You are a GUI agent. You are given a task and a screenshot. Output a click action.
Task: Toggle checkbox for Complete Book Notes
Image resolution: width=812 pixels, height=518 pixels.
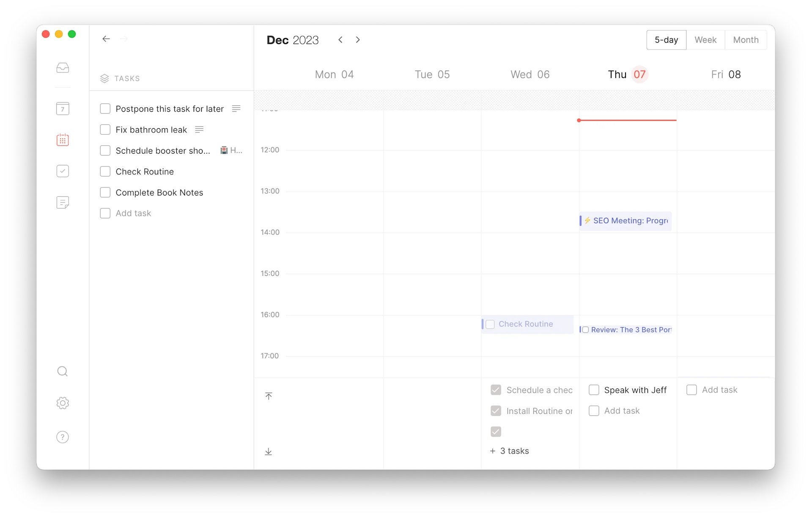(x=105, y=193)
